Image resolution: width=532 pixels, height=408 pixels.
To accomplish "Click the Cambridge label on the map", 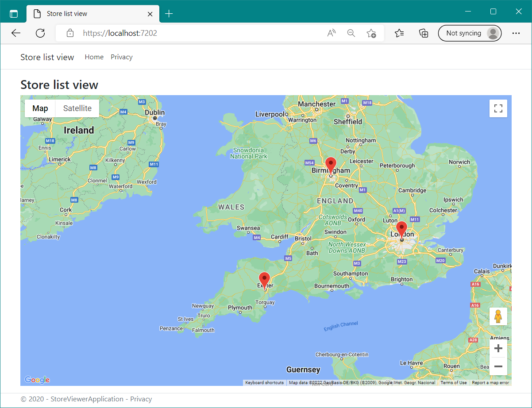I will (412, 190).
